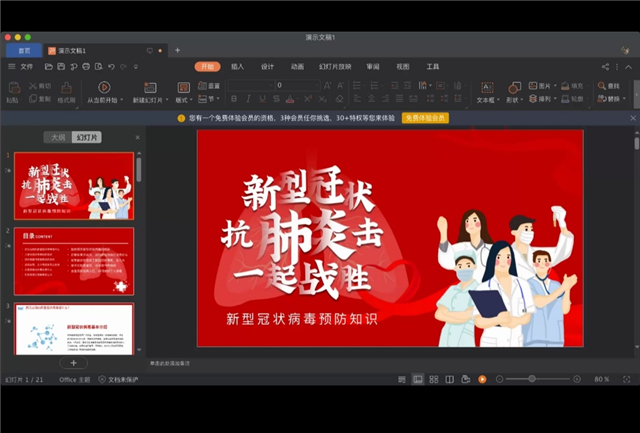
Task: Click the fit-to-window icon in status bar
Action: click(x=627, y=379)
